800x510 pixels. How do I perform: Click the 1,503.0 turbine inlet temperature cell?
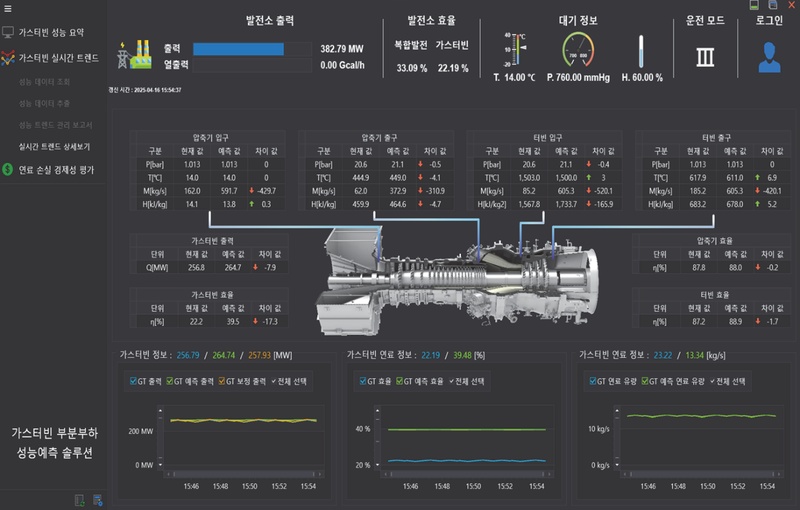point(529,177)
